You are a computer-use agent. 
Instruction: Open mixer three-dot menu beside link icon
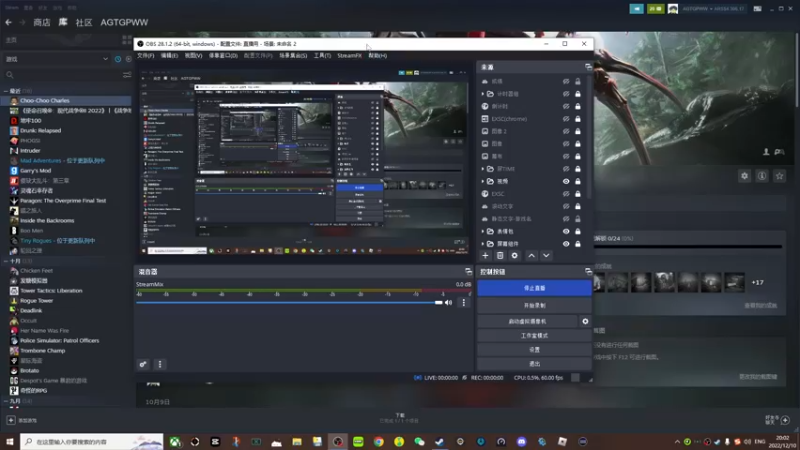coord(160,364)
